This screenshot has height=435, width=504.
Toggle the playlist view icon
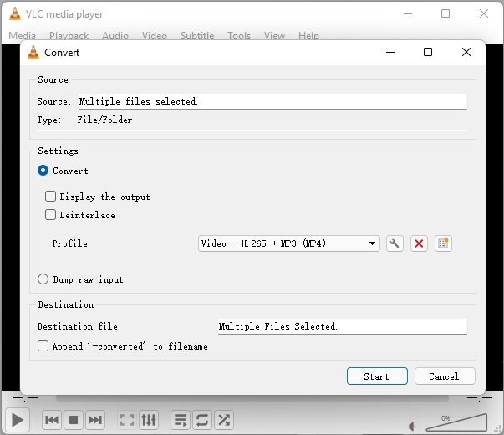click(181, 420)
